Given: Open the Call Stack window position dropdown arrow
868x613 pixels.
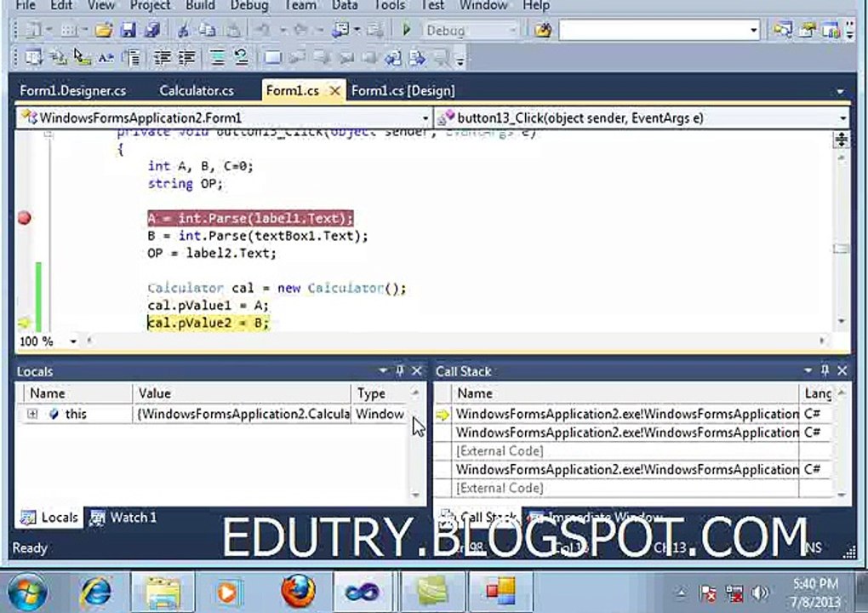Looking at the screenshot, I should (x=808, y=370).
